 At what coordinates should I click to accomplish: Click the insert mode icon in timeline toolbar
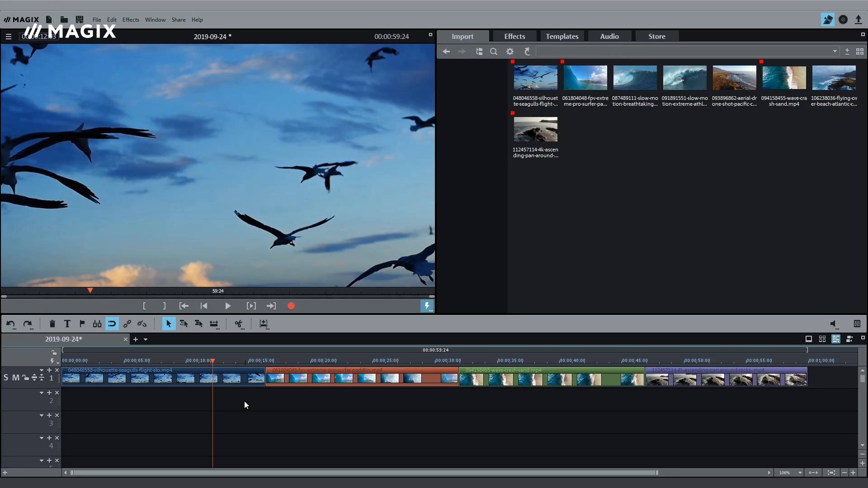[264, 324]
